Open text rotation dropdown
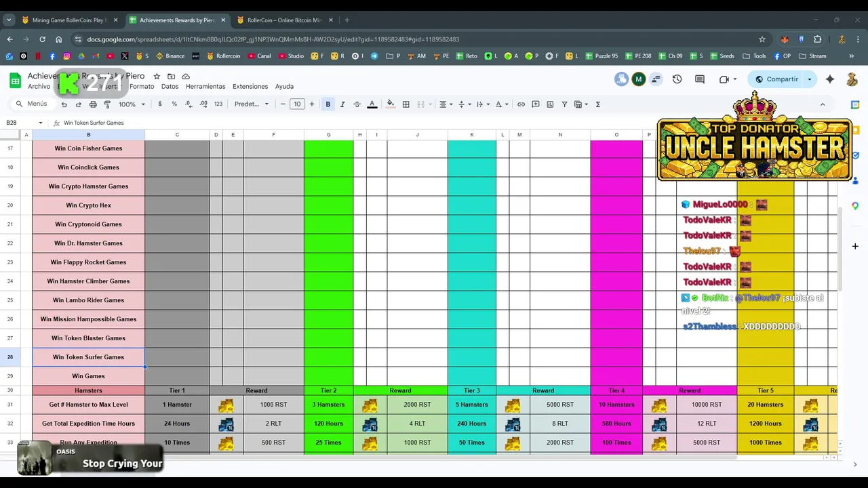Screen dimensions: 868x488 coord(501,104)
